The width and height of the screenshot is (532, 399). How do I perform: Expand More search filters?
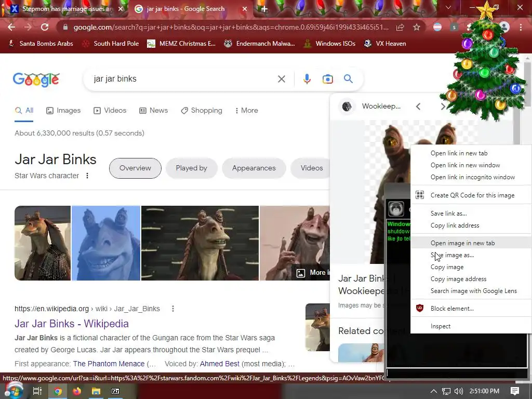(x=246, y=111)
